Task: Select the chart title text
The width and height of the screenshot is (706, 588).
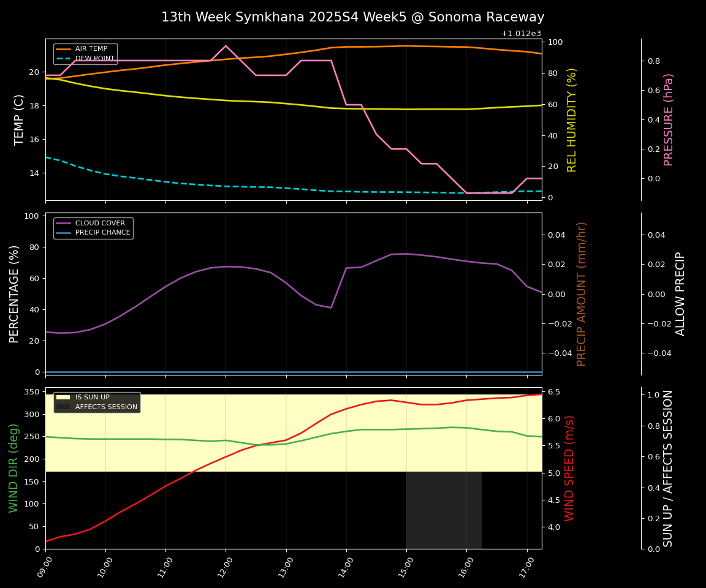Action: (353, 17)
